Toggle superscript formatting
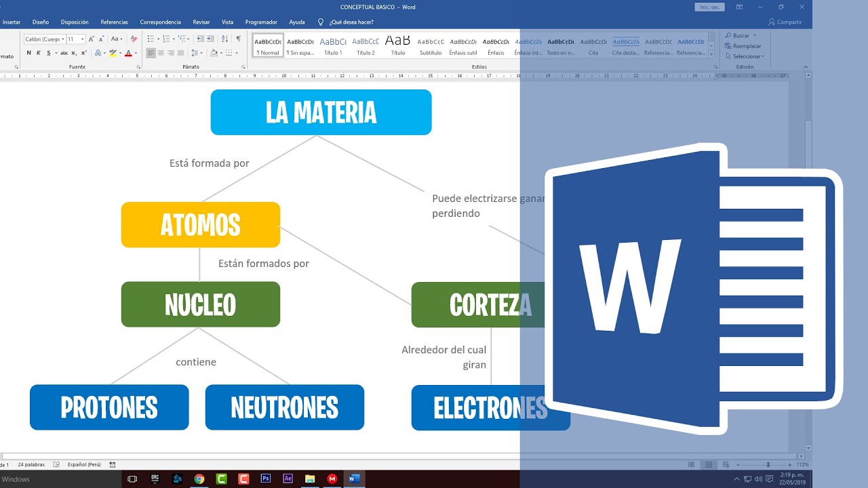Viewport: 868px width, 488px height. coord(83,53)
